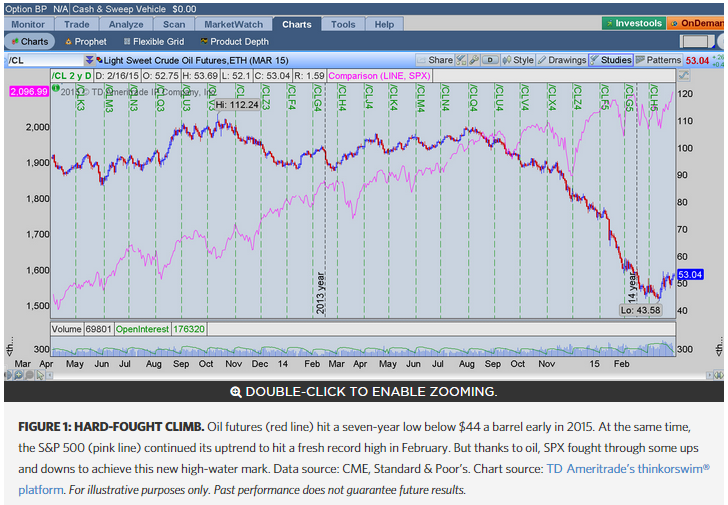Click the scroll-right arrows at bottom-right of chart
Viewport: 728px width, 505px height.
[718, 375]
